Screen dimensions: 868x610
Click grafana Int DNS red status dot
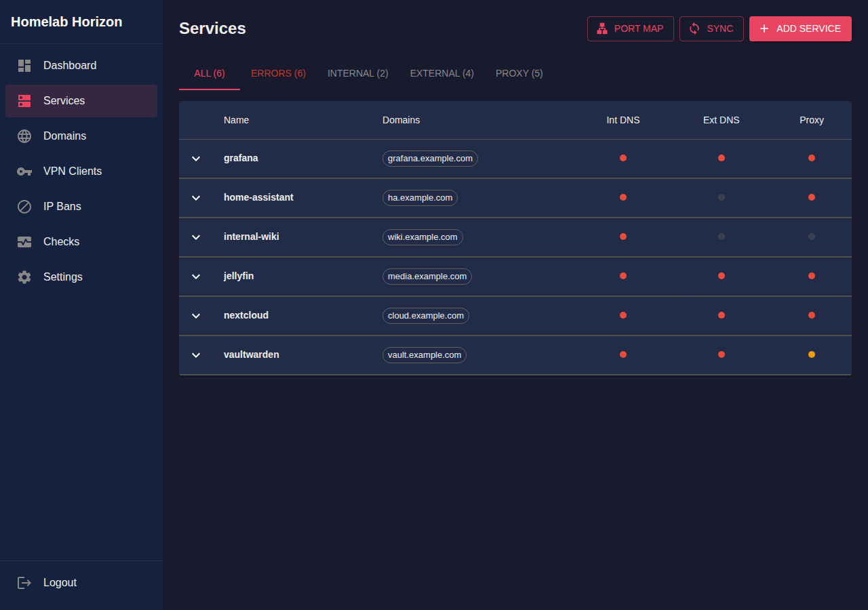click(623, 158)
